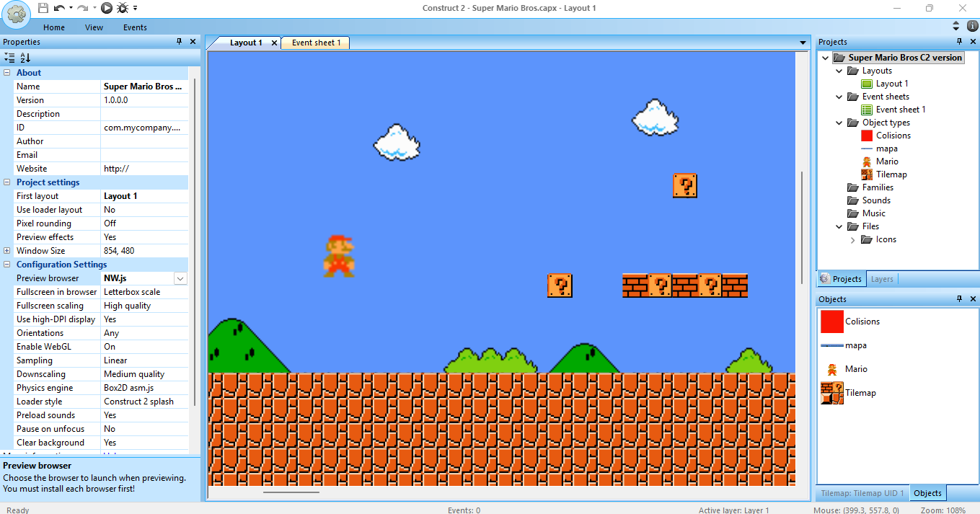Pin the Projects panel
This screenshot has height=514, width=980.
point(959,42)
